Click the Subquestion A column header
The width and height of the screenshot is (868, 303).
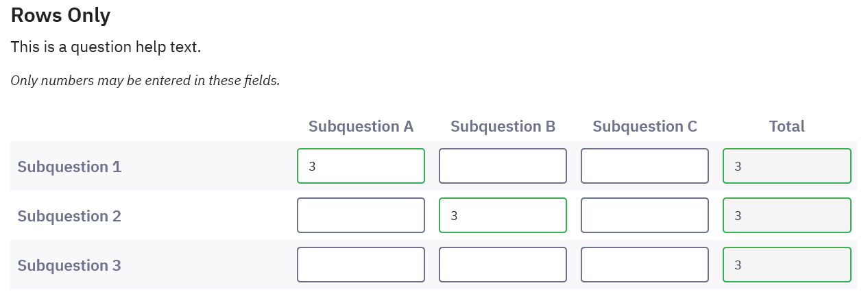(361, 127)
